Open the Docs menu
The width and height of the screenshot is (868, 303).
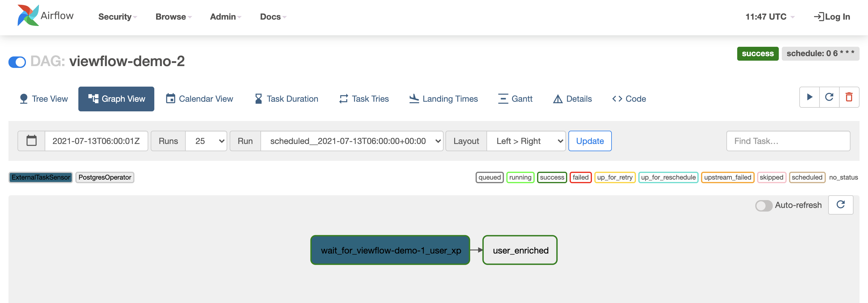(273, 17)
